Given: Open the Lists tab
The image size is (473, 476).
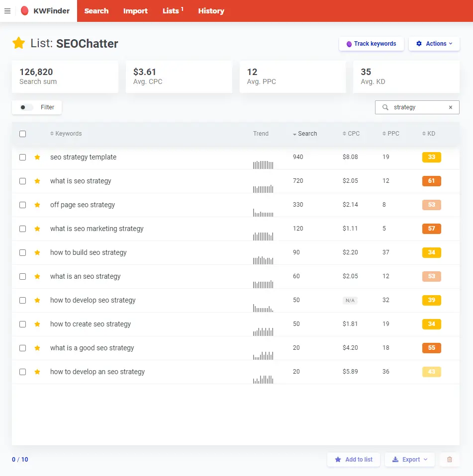Looking at the screenshot, I should pos(173,11).
